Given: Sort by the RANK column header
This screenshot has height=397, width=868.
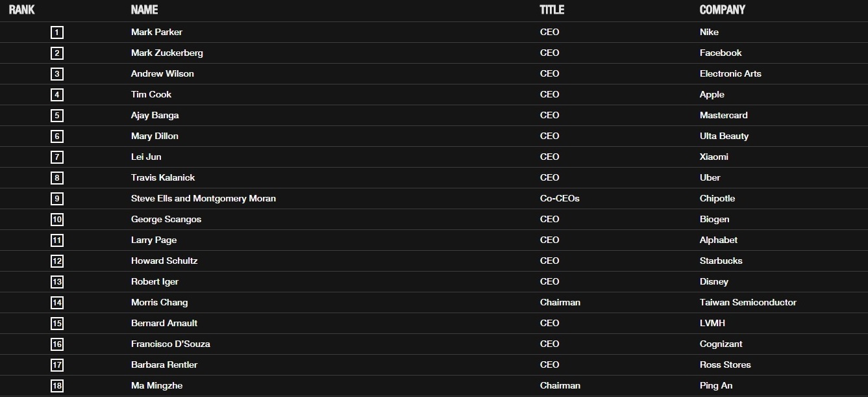Looking at the screenshot, I should (x=22, y=10).
